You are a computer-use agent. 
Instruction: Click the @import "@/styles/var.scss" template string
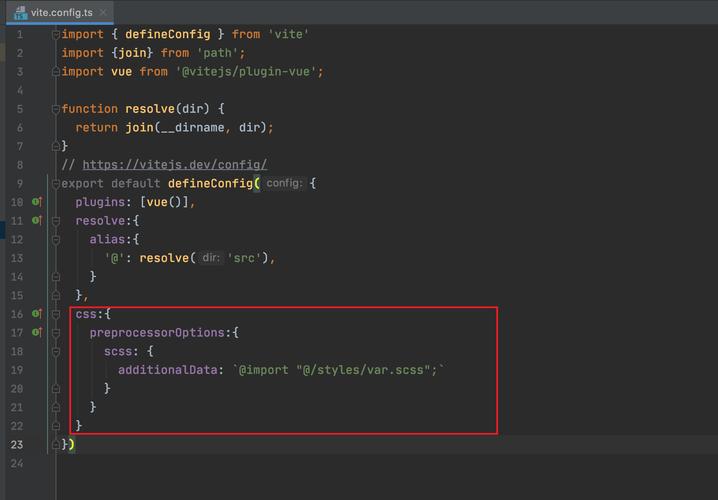pos(338,370)
